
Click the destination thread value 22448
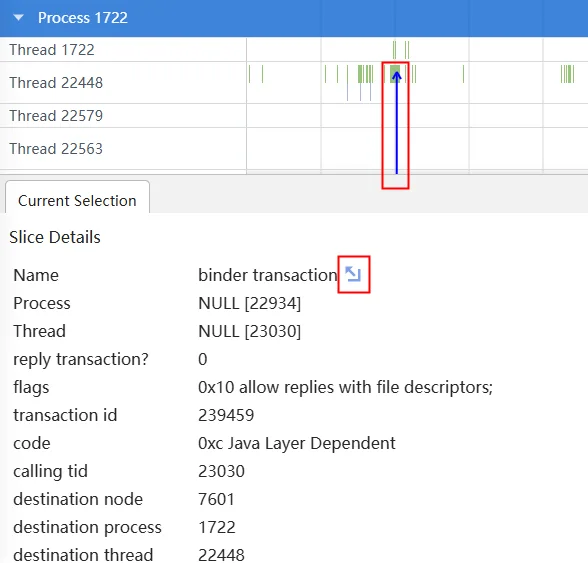[x=221, y=555]
